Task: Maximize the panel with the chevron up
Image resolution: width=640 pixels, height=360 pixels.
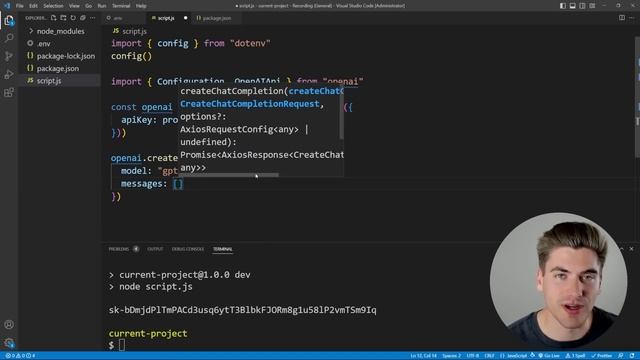Action: pyautogui.click(x=622, y=249)
